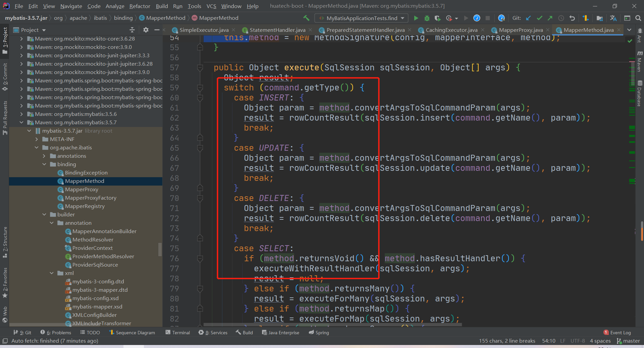Click the project tree vertical scrollbar
644x348 pixels.
tap(160, 249)
